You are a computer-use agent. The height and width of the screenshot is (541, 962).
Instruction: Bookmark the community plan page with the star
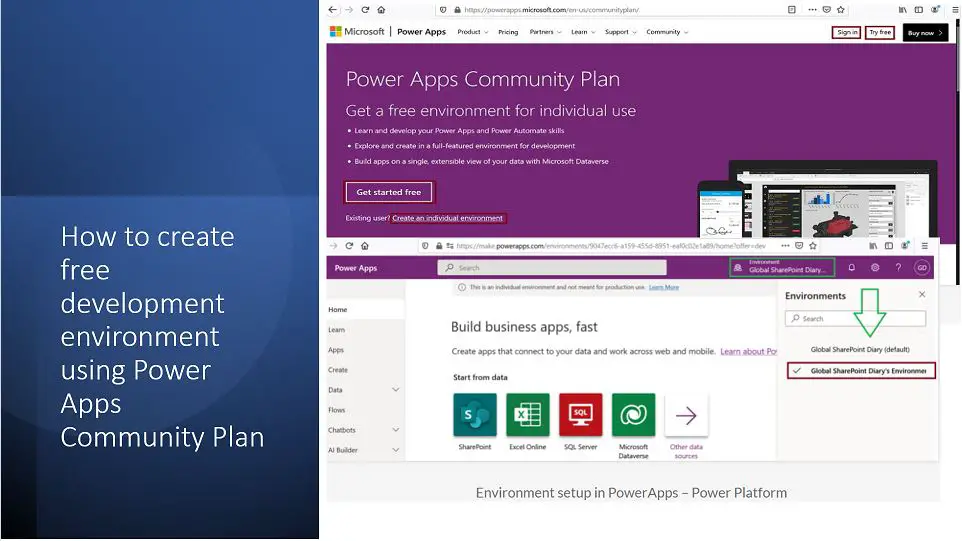[x=841, y=10]
